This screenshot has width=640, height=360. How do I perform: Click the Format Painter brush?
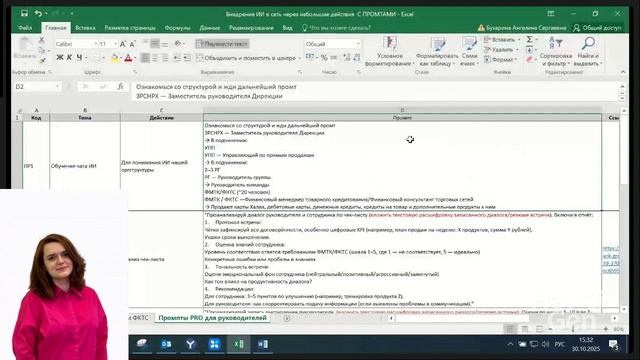(x=42, y=60)
